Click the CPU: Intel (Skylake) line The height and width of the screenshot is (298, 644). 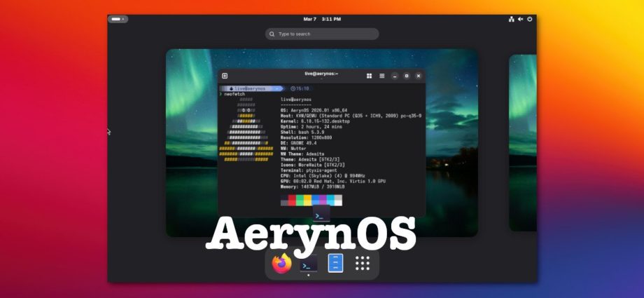pos(323,175)
